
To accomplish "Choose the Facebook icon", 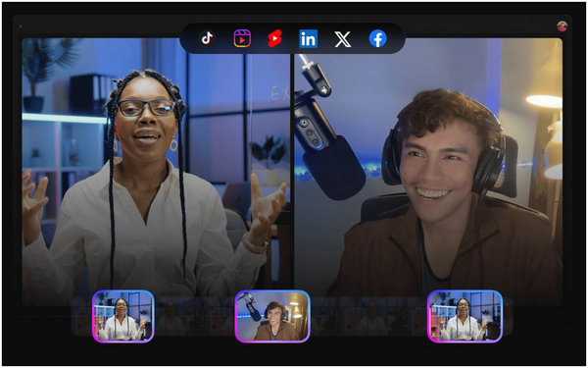I will 377,38.
